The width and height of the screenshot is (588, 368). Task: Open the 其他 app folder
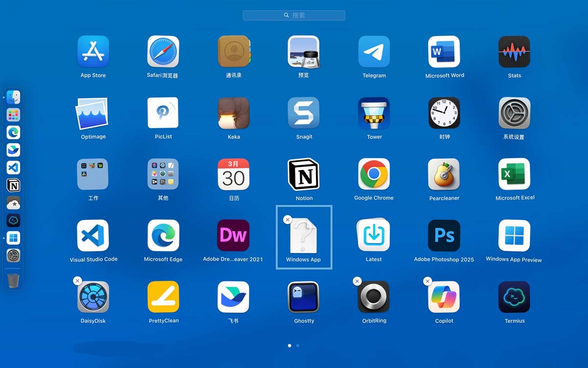[163, 175]
